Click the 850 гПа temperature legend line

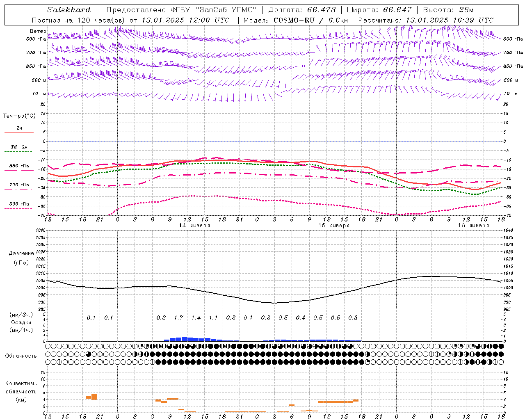(19, 170)
